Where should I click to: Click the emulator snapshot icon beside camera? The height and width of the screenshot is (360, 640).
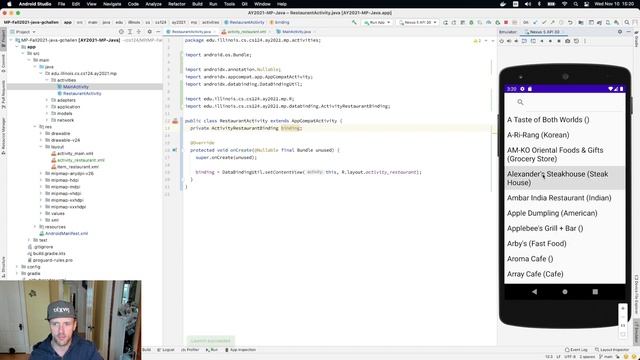(576, 41)
